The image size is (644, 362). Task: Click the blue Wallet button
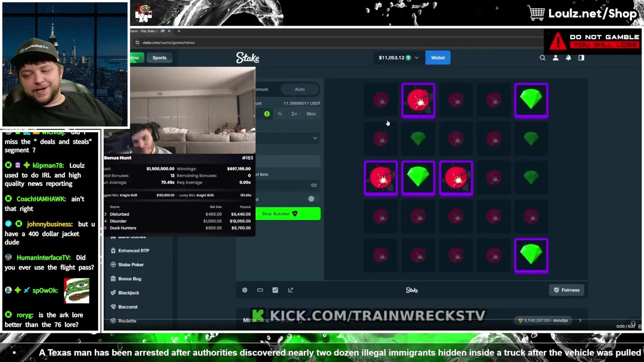(x=438, y=58)
